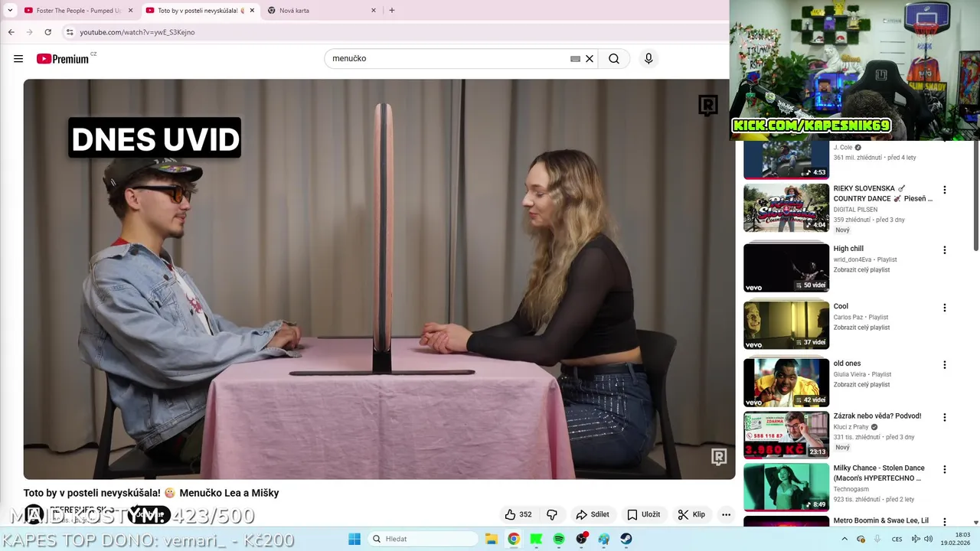Show hidden system tray icons

point(844,539)
